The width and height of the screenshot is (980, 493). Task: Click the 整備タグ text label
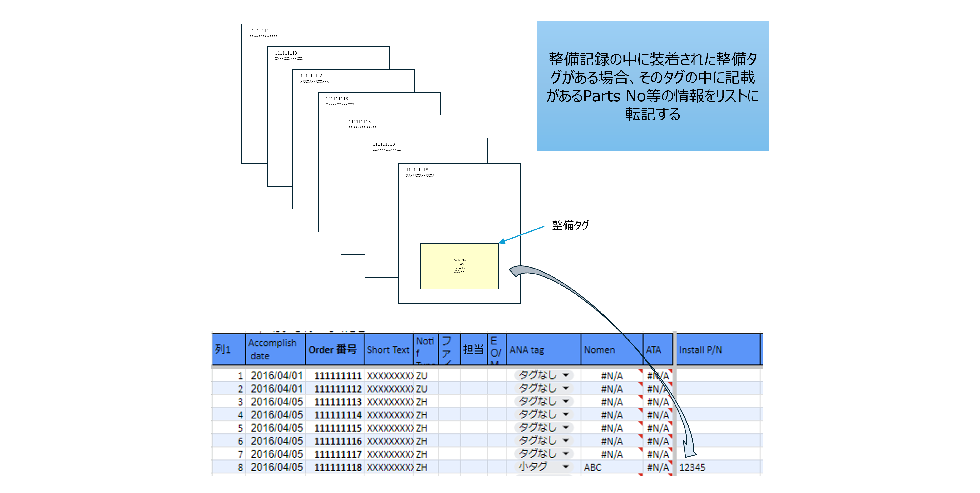pos(570,225)
